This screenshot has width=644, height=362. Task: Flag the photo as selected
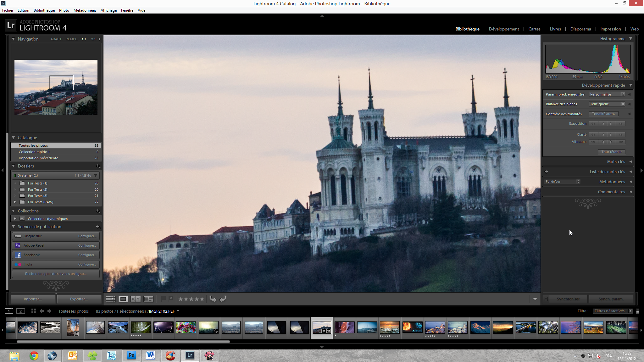(x=163, y=299)
